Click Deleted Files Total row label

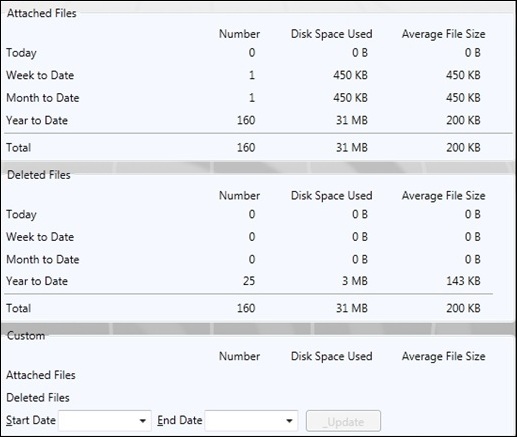[19, 308]
